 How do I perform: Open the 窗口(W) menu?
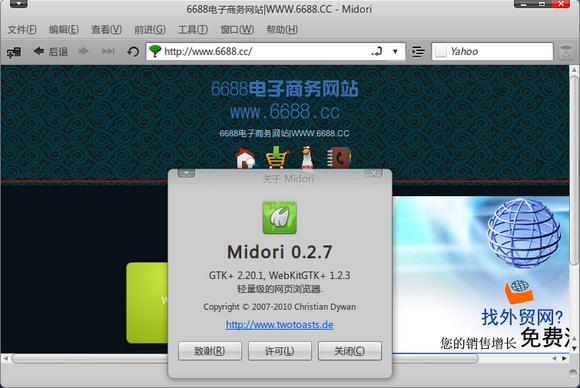tap(237, 30)
